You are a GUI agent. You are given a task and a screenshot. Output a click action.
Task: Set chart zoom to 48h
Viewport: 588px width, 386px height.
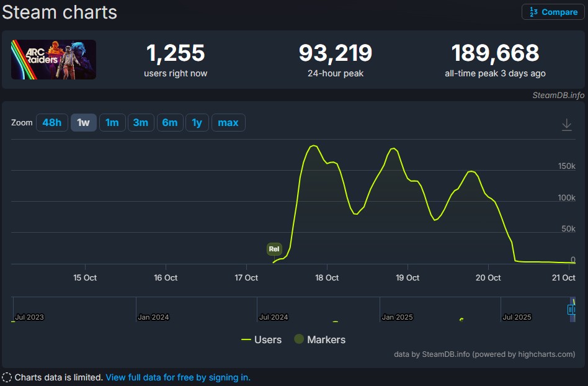coord(52,123)
